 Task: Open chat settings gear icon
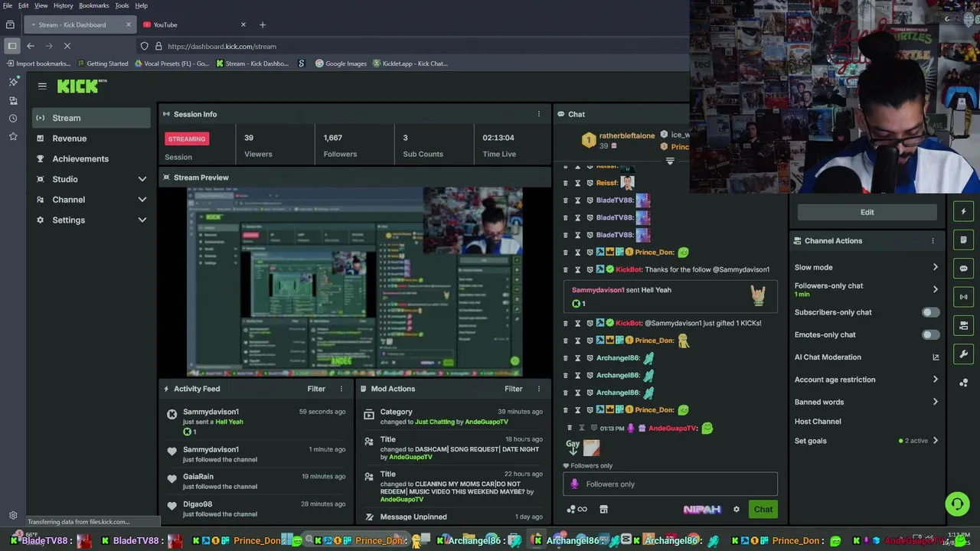737,510
